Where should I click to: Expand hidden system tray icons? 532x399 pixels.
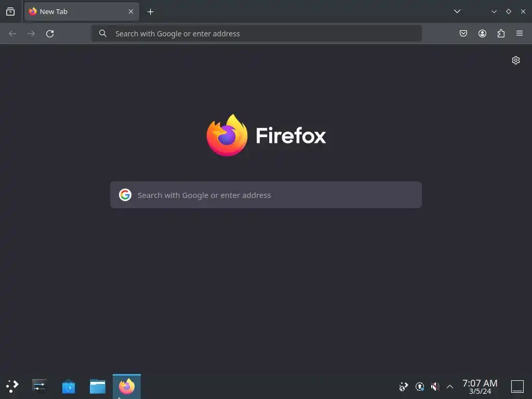point(450,387)
